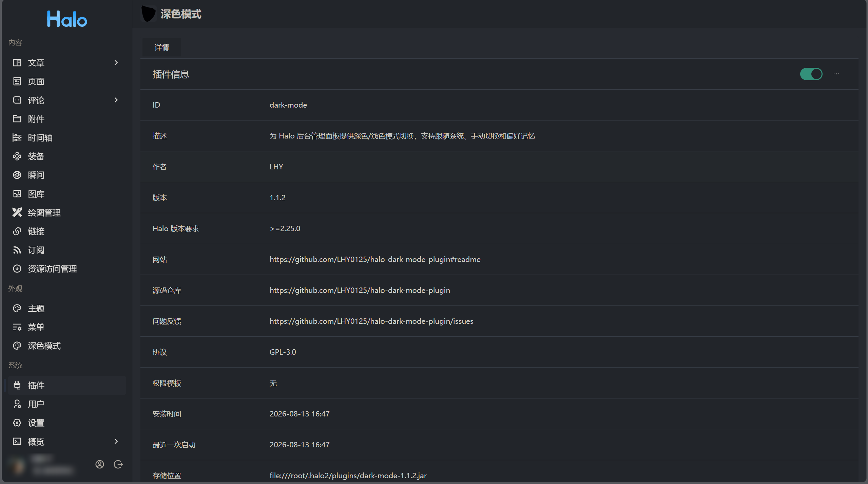Image resolution: width=868 pixels, height=484 pixels.
Task: Click the 权限模板 value 无
Action: 273,383
